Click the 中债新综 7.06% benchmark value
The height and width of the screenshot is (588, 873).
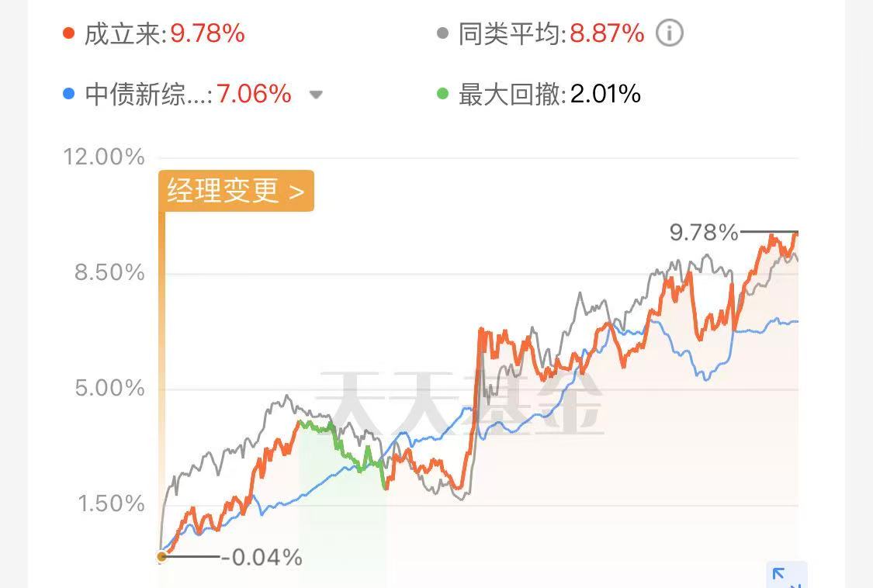pos(254,94)
